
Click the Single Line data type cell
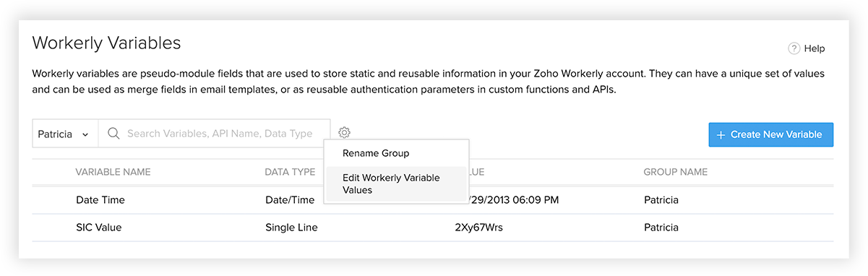tap(291, 228)
